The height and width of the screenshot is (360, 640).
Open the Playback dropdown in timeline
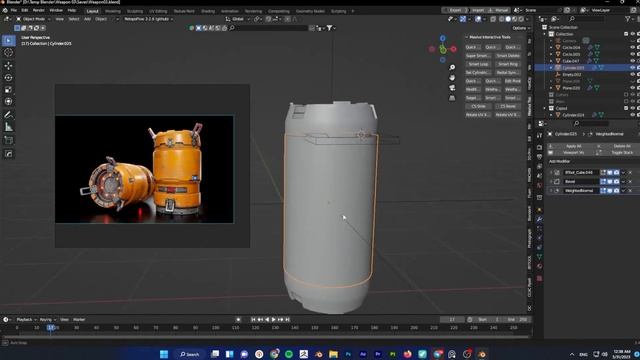(27, 320)
